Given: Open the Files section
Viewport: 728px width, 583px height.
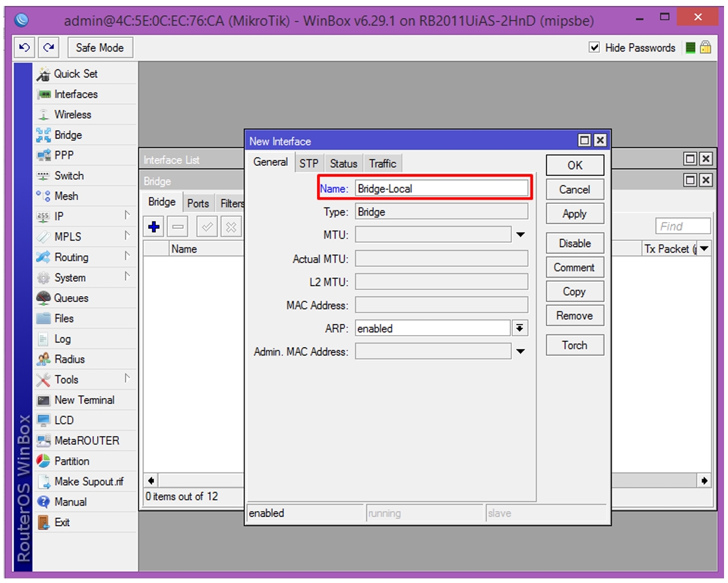Looking at the screenshot, I should [x=86, y=319].
